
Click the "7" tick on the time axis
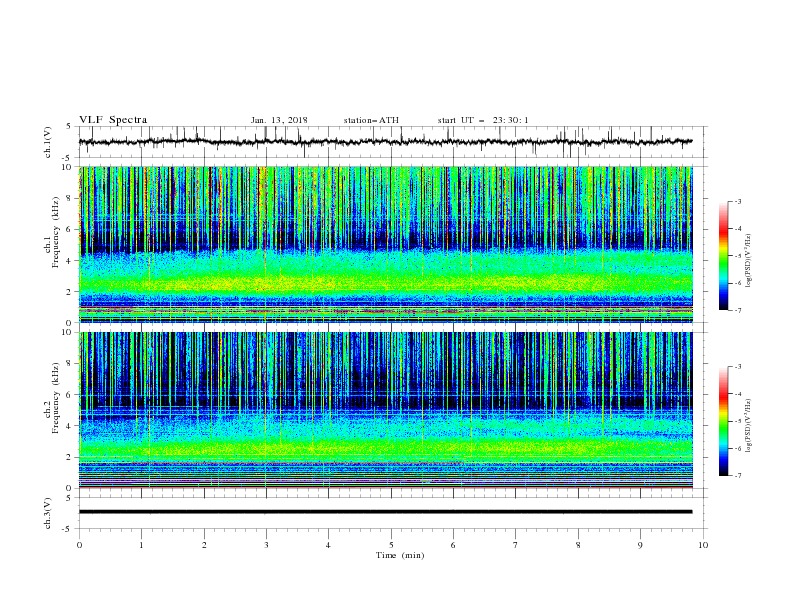pos(516,545)
